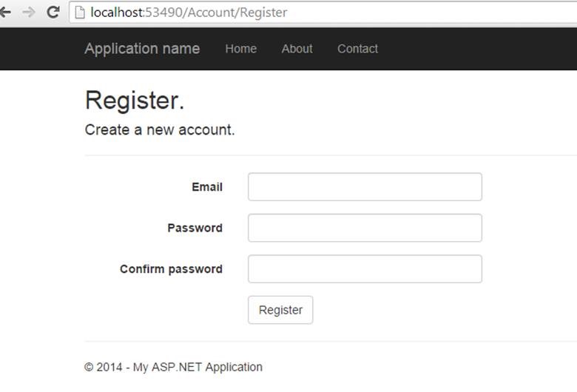This screenshot has height=392, width=577.
Task: Select the Contact nav item
Action: pos(357,49)
